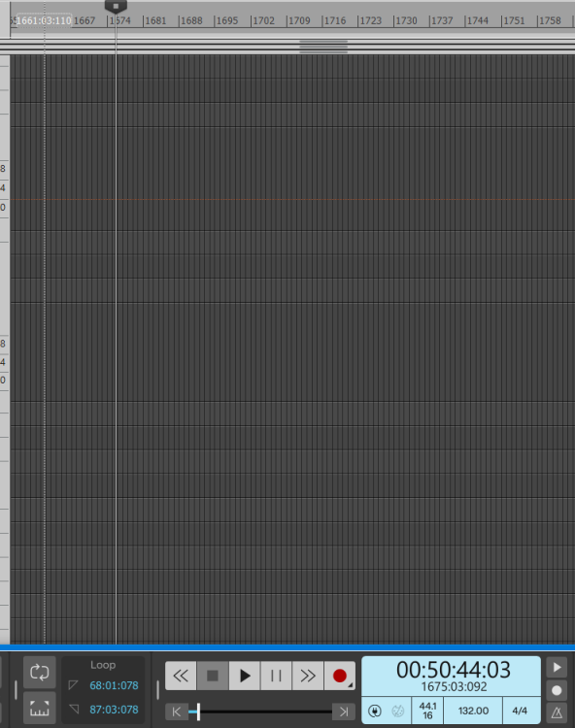
Task: Open record options arrow on Record button
Action: (x=351, y=685)
